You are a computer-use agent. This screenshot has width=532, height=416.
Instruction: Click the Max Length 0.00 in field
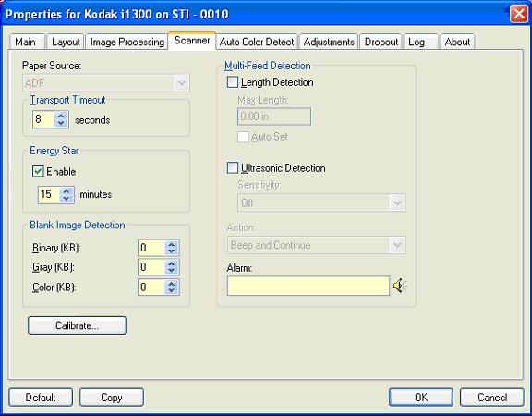[x=274, y=116]
